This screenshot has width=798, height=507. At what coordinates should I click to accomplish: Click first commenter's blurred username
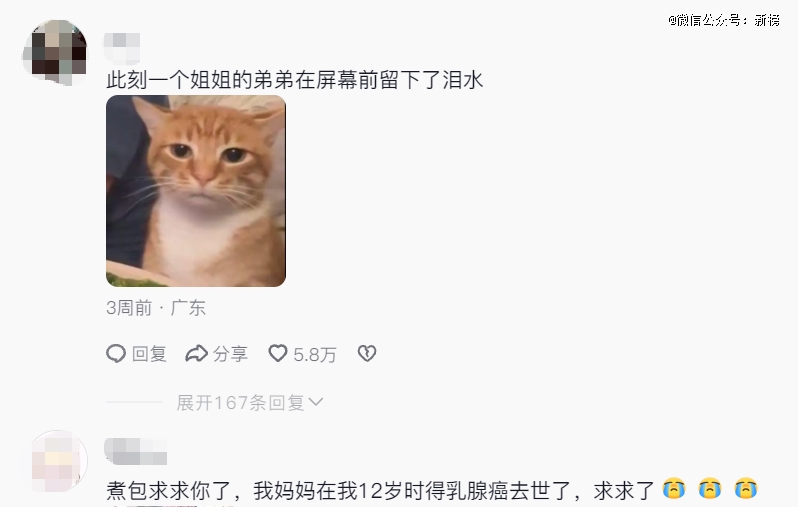tap(122, 48)
